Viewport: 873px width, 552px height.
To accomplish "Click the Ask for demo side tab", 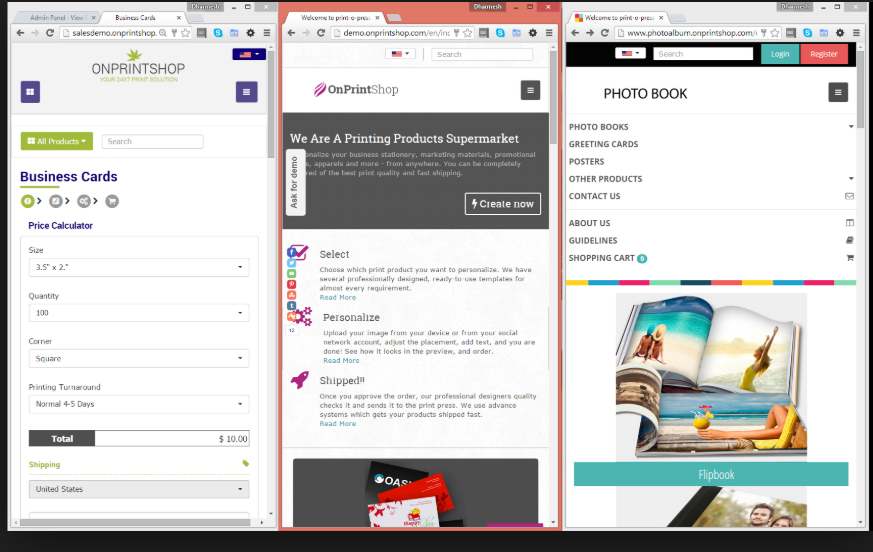I will tap(295, 183).
